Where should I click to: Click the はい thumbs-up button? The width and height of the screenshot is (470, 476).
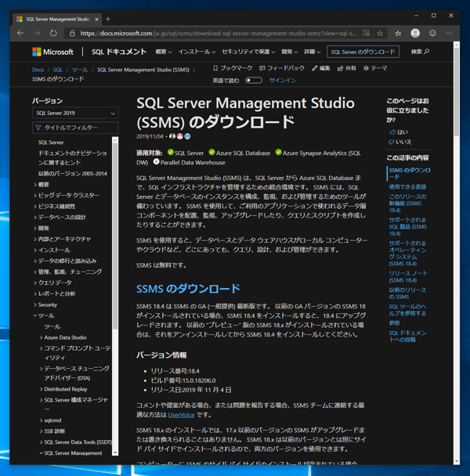pyautogui.click(x=399, y=132)
